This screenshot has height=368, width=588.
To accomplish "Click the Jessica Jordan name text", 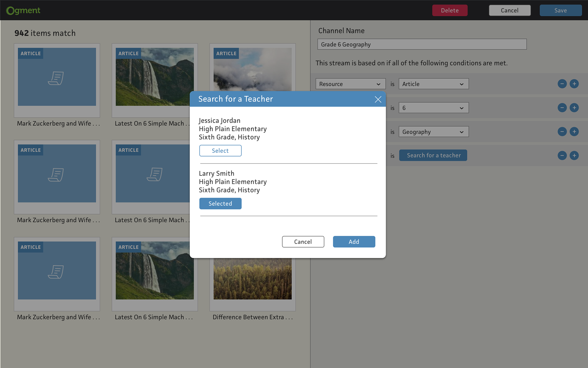I will point(220,121).
